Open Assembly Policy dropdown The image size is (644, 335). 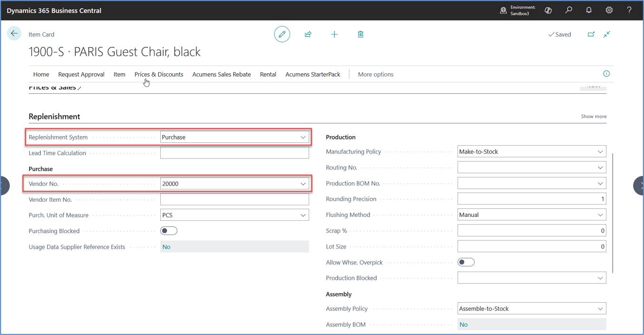pos(600,309)
